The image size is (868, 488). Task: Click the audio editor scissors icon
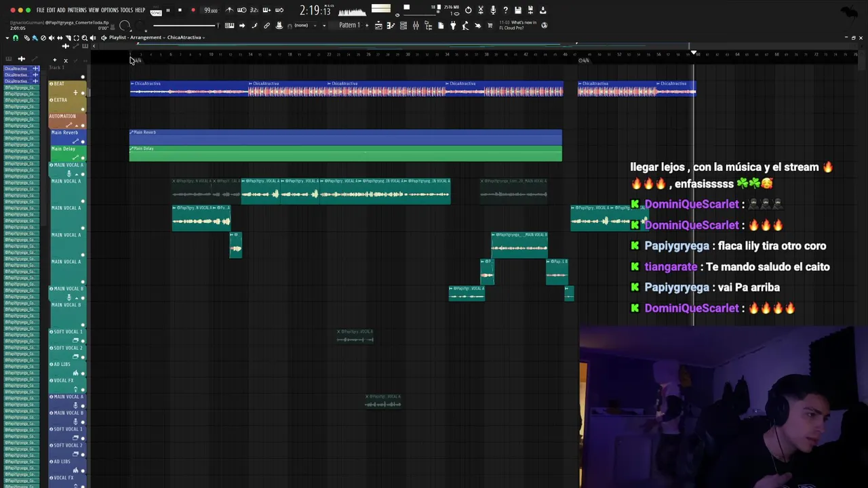[481, 10]
